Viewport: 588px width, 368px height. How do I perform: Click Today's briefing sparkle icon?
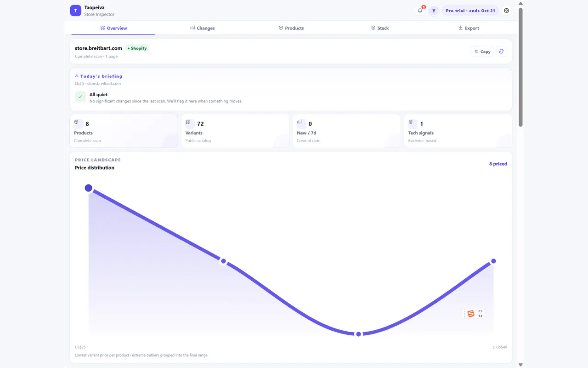coord(77,76)
